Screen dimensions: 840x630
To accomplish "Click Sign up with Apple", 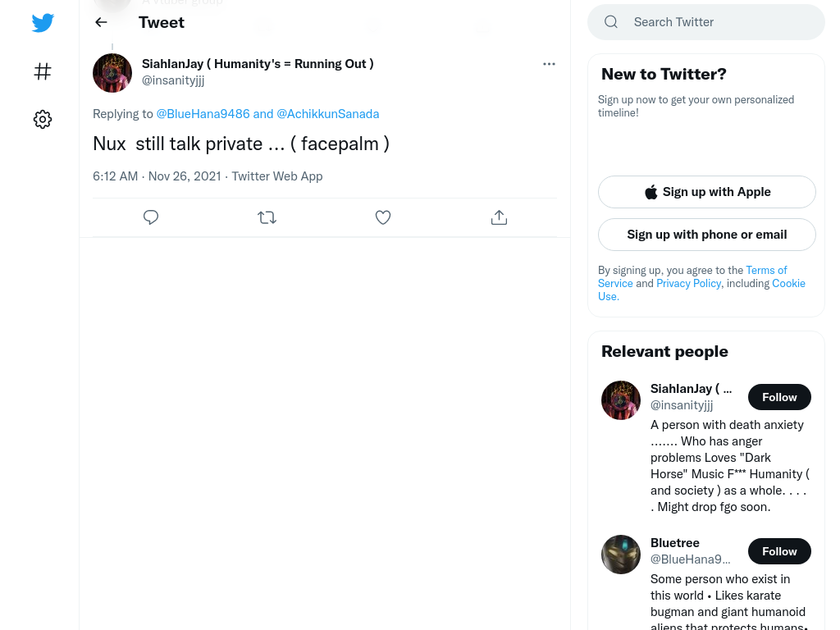I will click(x=706, y=192).
